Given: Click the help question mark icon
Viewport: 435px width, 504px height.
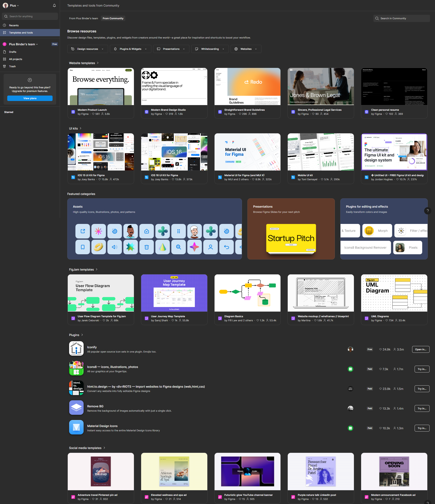Looking at the screenshot, I should (x=428, y=211).
